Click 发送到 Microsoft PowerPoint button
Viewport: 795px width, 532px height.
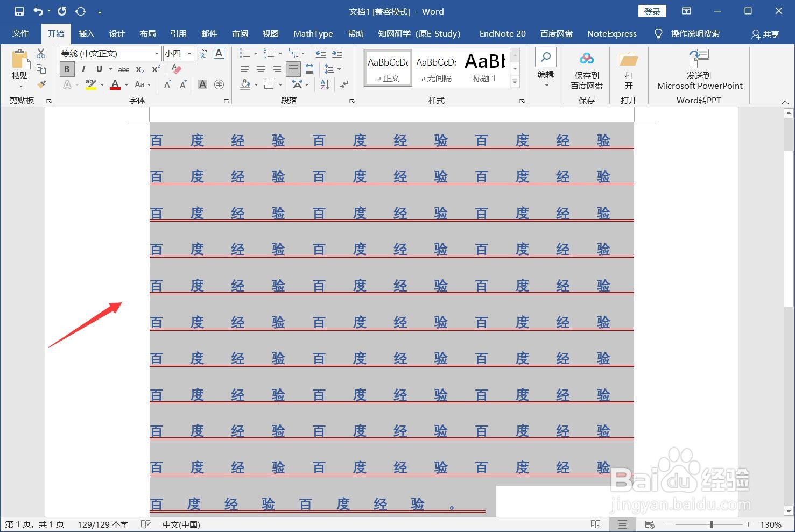[699, 70]
